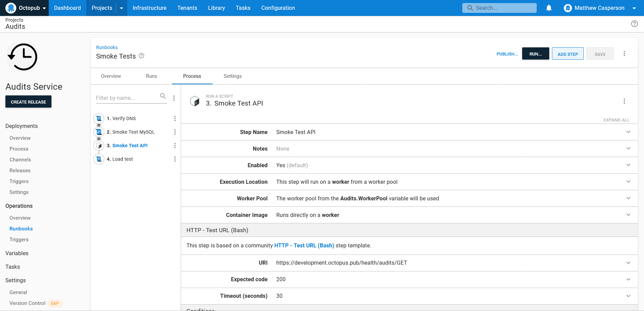Open overflow menu for Verify DNS step
Viewport: 644px width, 311px height.
click(x=175, y=118)
